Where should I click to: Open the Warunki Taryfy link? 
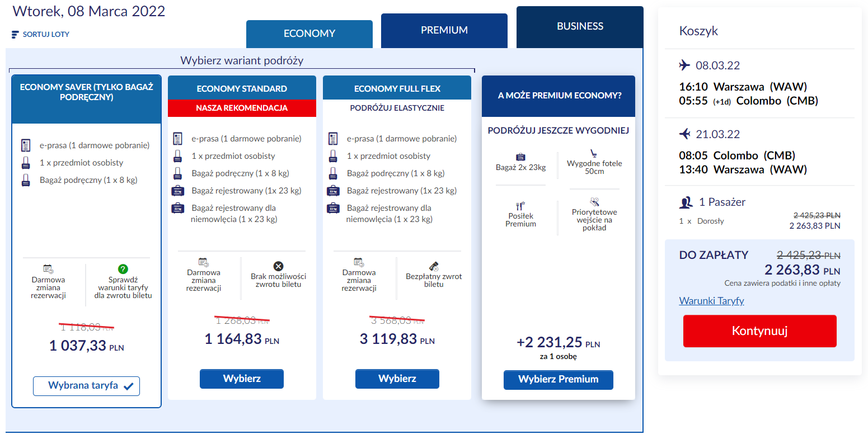pos(711,301)
